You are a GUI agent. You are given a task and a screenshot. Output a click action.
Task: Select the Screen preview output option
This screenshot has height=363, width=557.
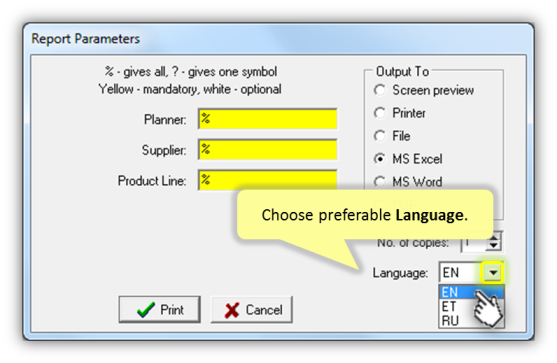coord(380,90)
